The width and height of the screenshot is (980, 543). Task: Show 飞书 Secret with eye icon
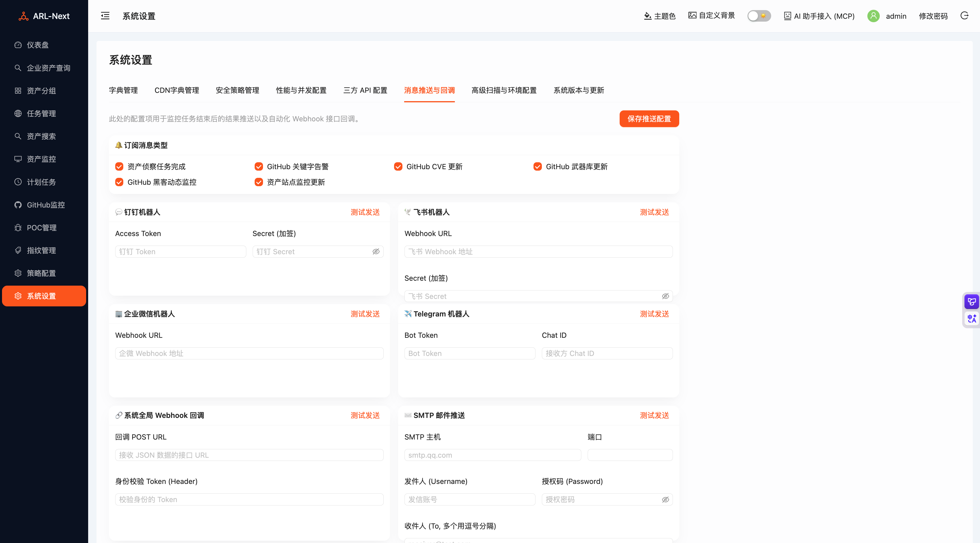[665, 296]
